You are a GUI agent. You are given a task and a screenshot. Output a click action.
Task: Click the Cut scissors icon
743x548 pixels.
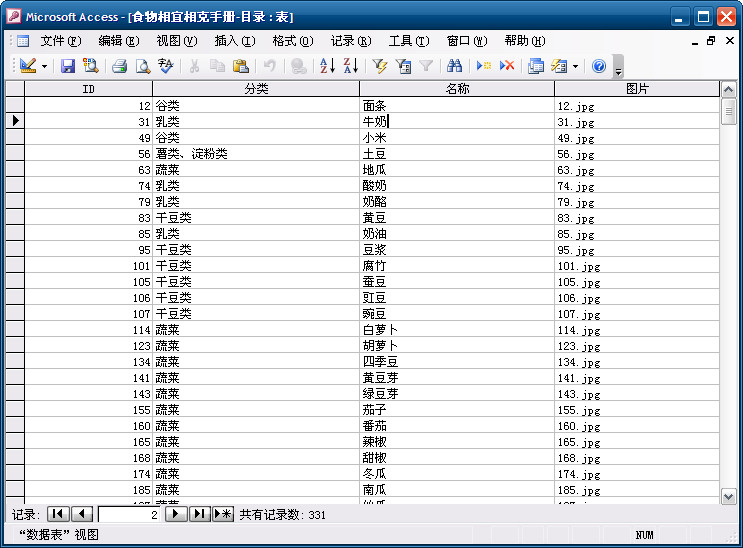pos(194,66)
